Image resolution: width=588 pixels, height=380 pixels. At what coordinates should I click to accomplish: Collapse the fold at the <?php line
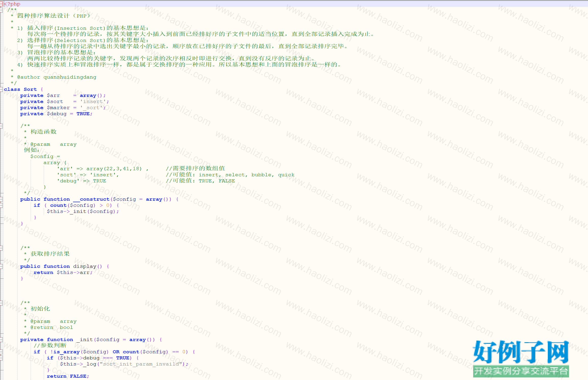(1, 4)
